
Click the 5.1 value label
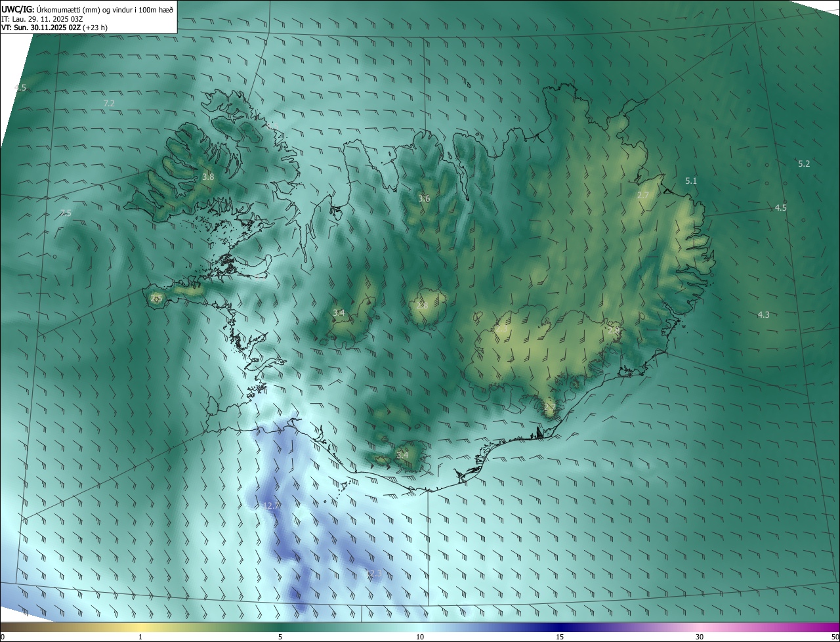coord(691,181)
